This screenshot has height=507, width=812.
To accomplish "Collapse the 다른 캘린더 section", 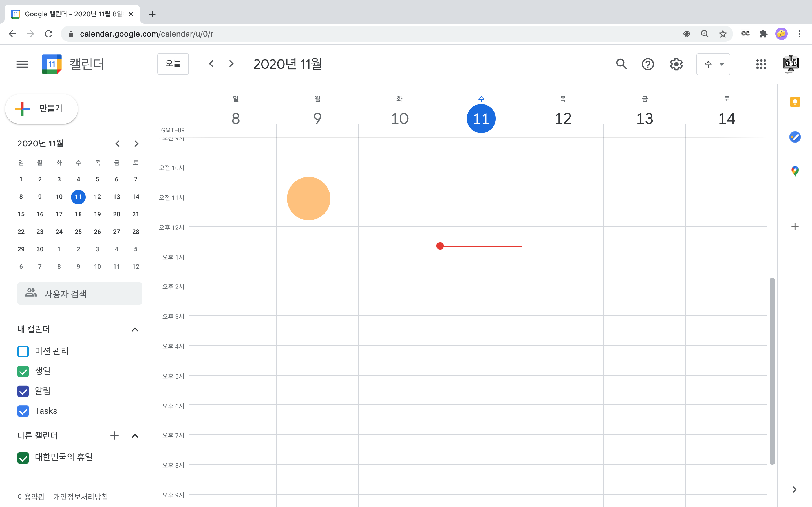I will pyautogui.click(x=135, y=435).
